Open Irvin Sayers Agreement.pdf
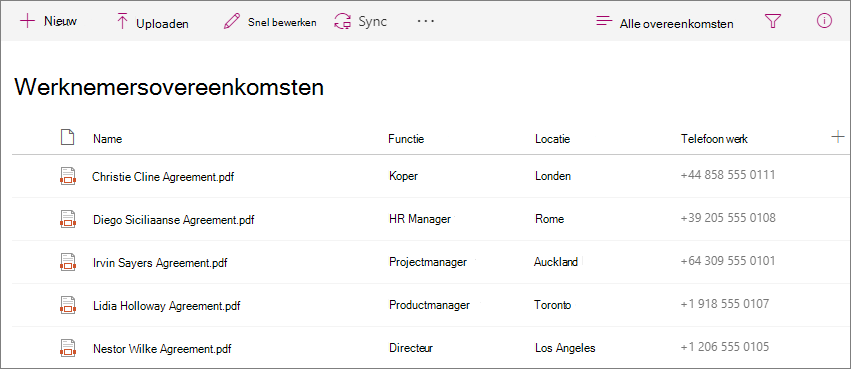Viewport: 851px width, 369px height. coord(160,263)
